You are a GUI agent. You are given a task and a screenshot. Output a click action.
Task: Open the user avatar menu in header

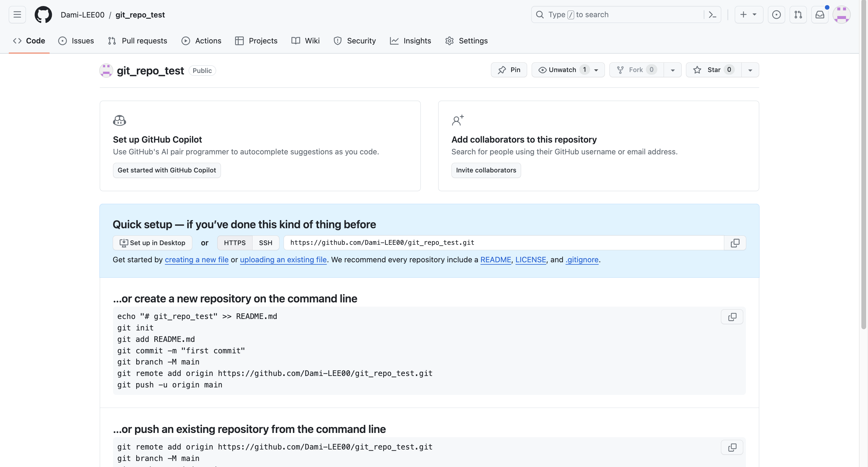841,14
